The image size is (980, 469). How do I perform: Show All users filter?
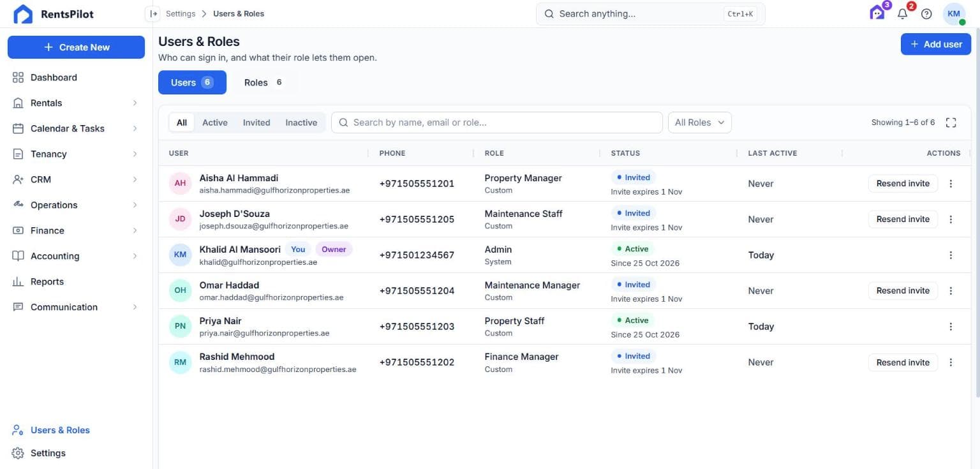tap(182, 123)
